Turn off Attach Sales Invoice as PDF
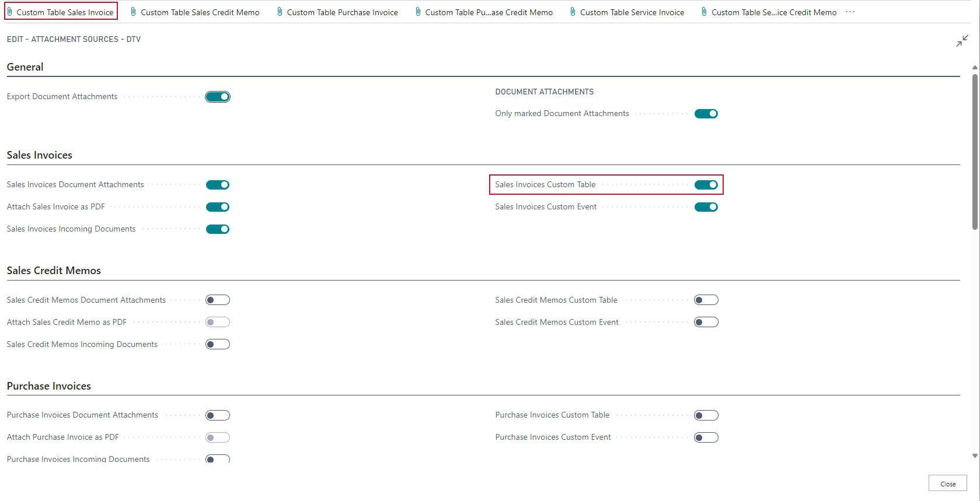This screenshot has width=980, height=501. [x=218, y=207]
